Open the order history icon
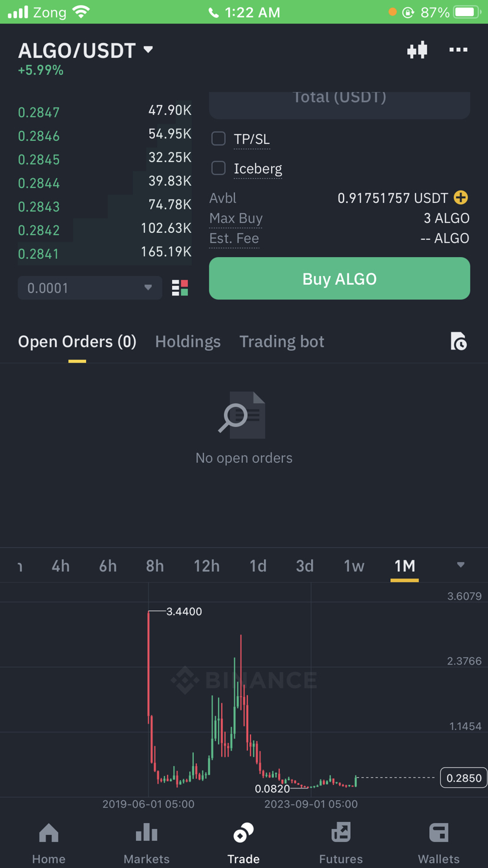This screenshot has width=488, height=868. tap(458, 341)
